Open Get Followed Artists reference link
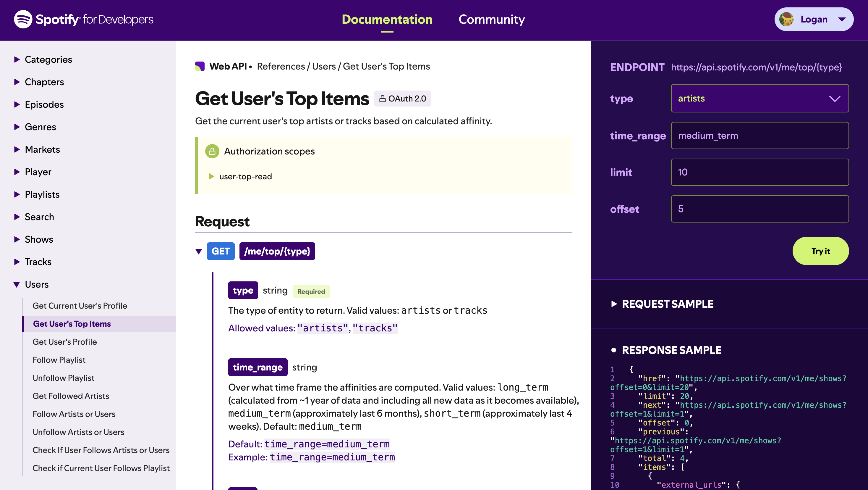This screenshot has width=868, height=490. (71, 396)
